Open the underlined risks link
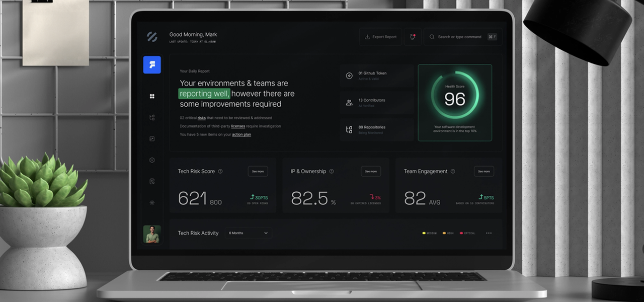 (x=201, y=118)
